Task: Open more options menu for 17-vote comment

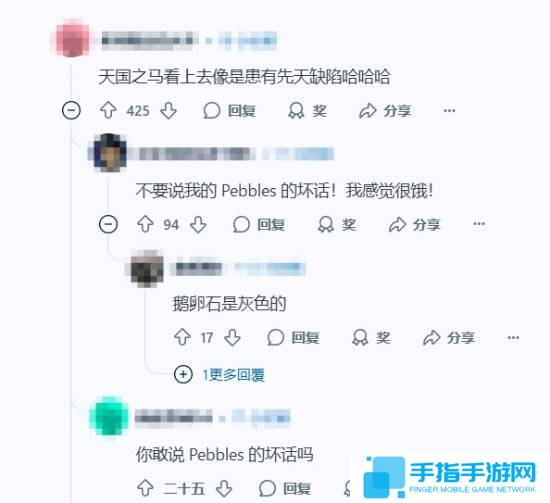Action: click(x=513, y=338)
